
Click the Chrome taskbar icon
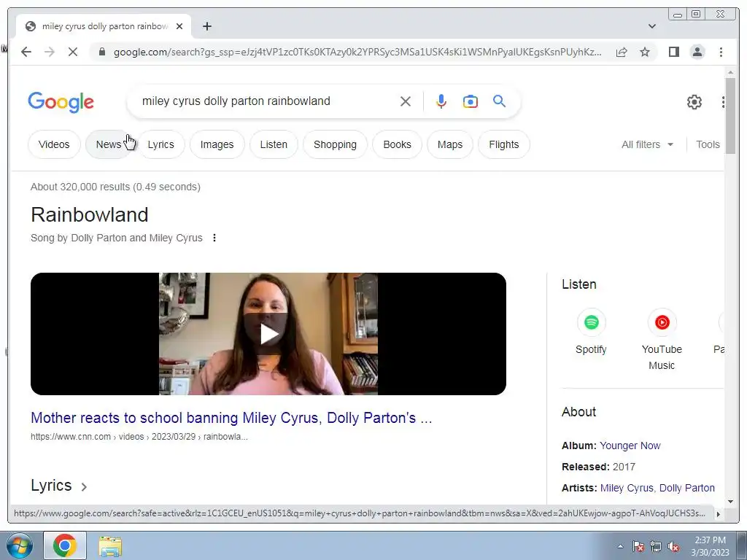coord(65,545)
